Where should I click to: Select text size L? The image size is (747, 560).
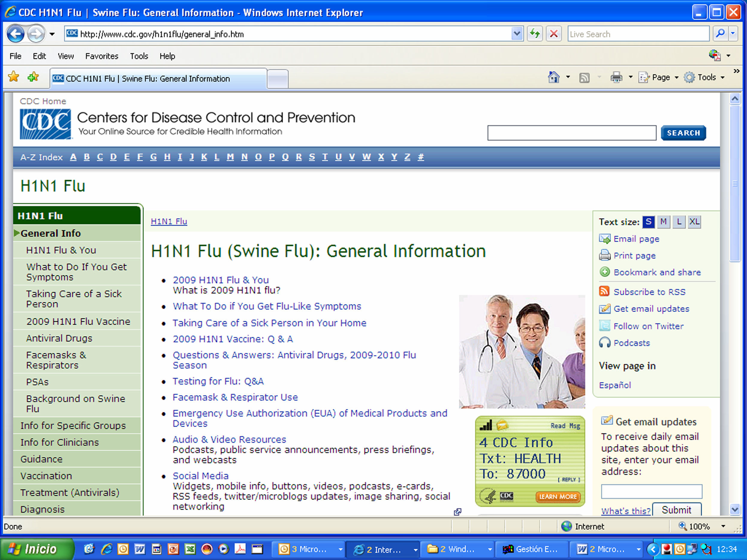tap(679, 222)
